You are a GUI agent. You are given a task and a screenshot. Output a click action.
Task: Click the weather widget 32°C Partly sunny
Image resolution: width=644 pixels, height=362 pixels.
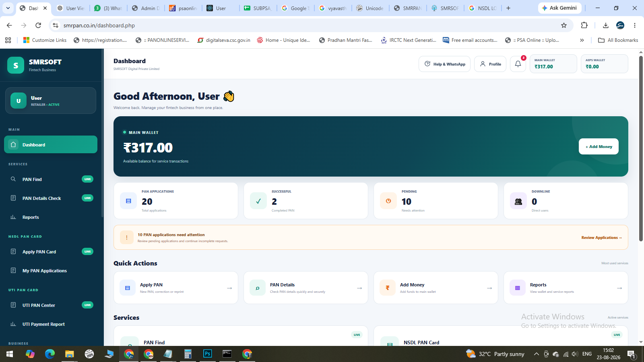[495, 354]
